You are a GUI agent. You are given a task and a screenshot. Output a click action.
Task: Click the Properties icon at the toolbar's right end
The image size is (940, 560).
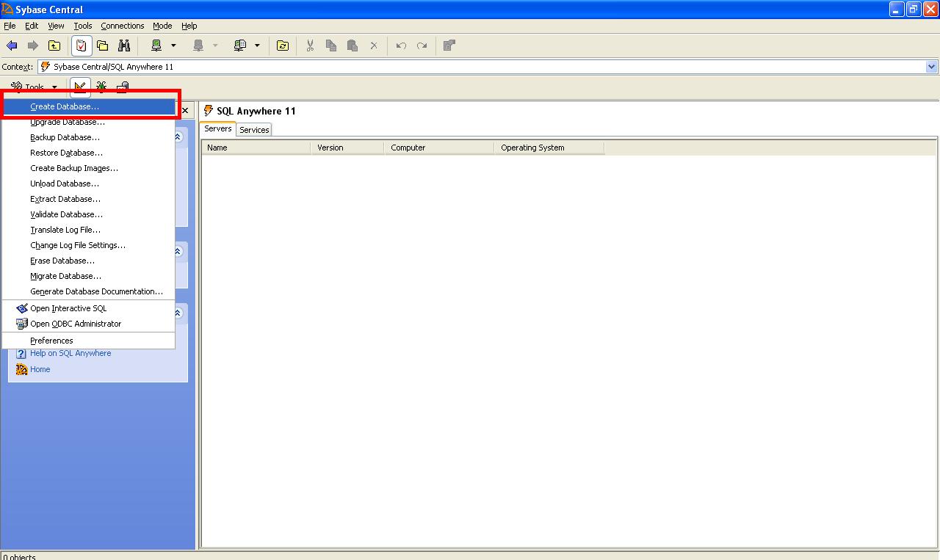coord(449,45)
